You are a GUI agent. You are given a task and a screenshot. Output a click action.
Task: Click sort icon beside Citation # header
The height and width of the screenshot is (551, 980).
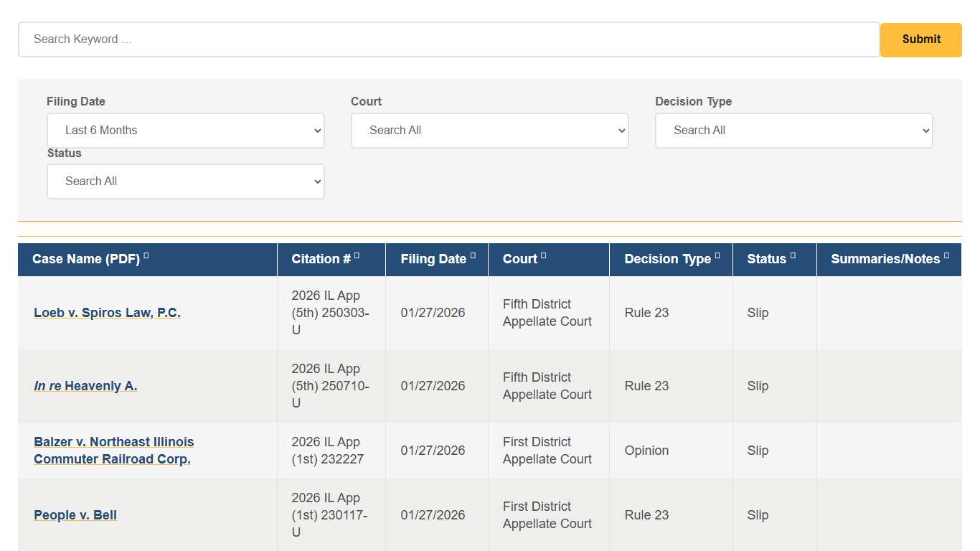tap(357, 255)
